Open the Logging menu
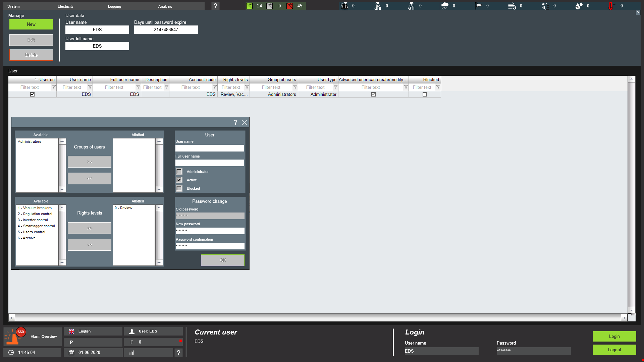This screenshot has width=644, height=362. [x=114, y=6]
